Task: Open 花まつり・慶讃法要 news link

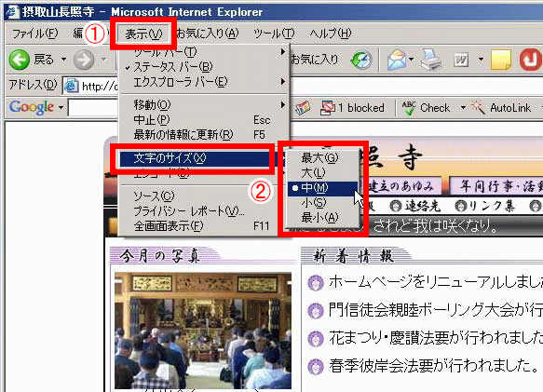Action: point(436,338)
